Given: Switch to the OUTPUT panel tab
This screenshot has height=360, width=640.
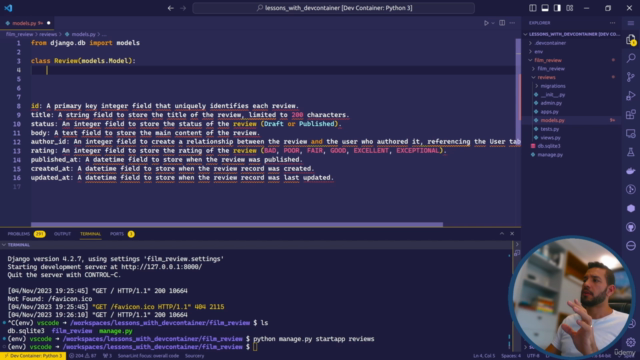Looking at the screenshot, I should pyautogui.click(x=62, y=234).
